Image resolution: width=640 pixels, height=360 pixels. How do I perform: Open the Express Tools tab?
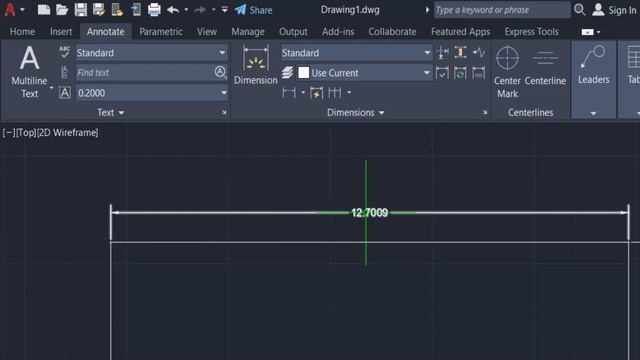tap(531, 31)
